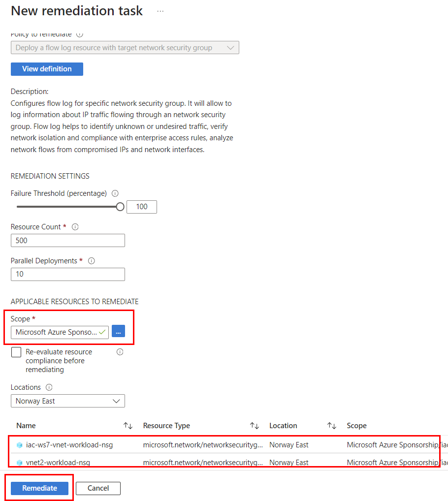This screenshot has width=448, height=501.
Task: Click the Failure Threshold slider handle
Action: click(x=120, y=207)
